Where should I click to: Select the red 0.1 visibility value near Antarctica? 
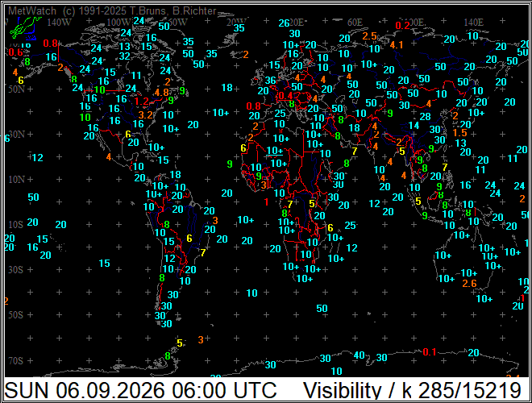point(429,352)
